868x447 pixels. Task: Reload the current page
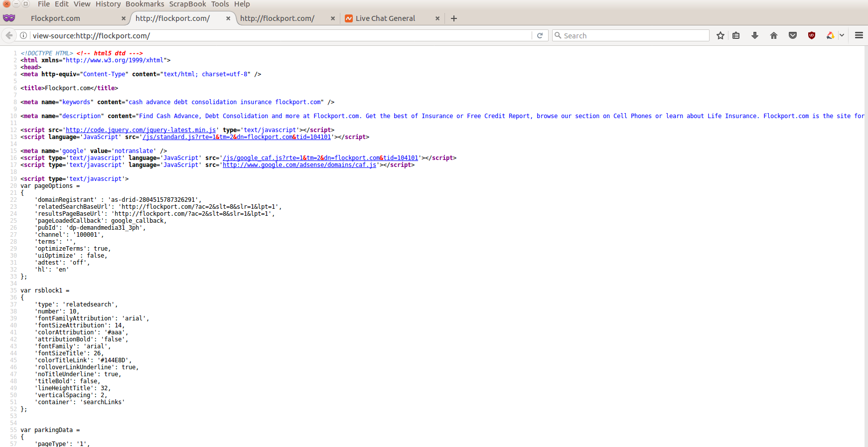tap(540, 35)
